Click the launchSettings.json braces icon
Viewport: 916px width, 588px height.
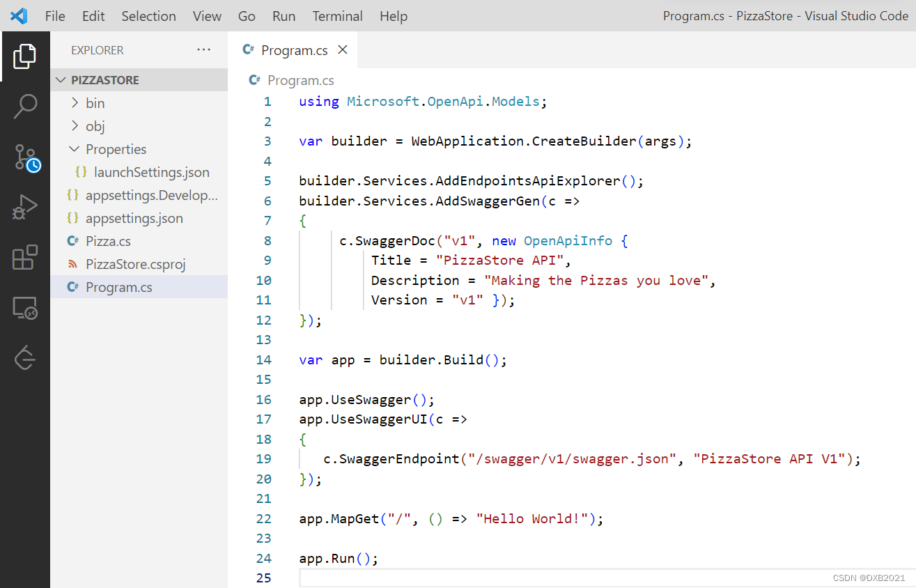[x=81, y=172]
